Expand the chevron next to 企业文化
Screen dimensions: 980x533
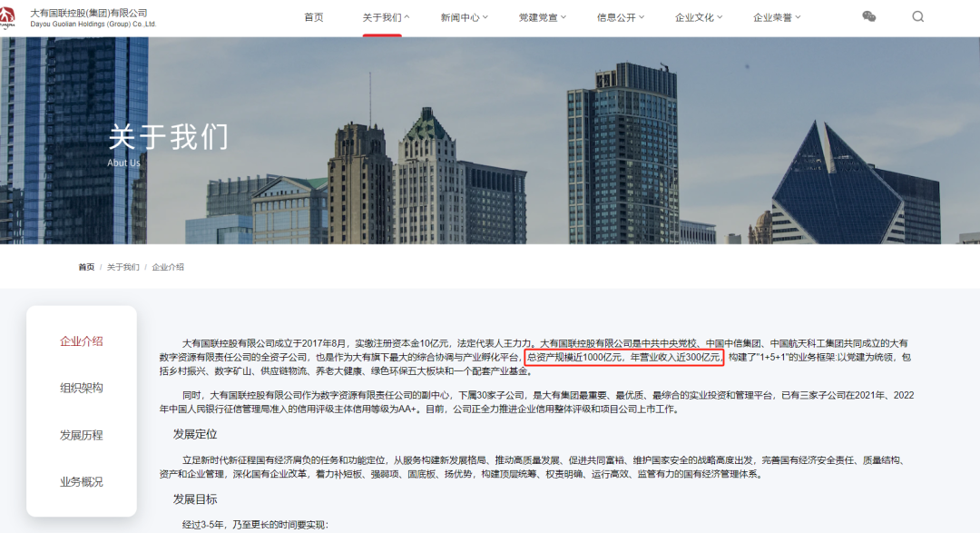[720, 17]
